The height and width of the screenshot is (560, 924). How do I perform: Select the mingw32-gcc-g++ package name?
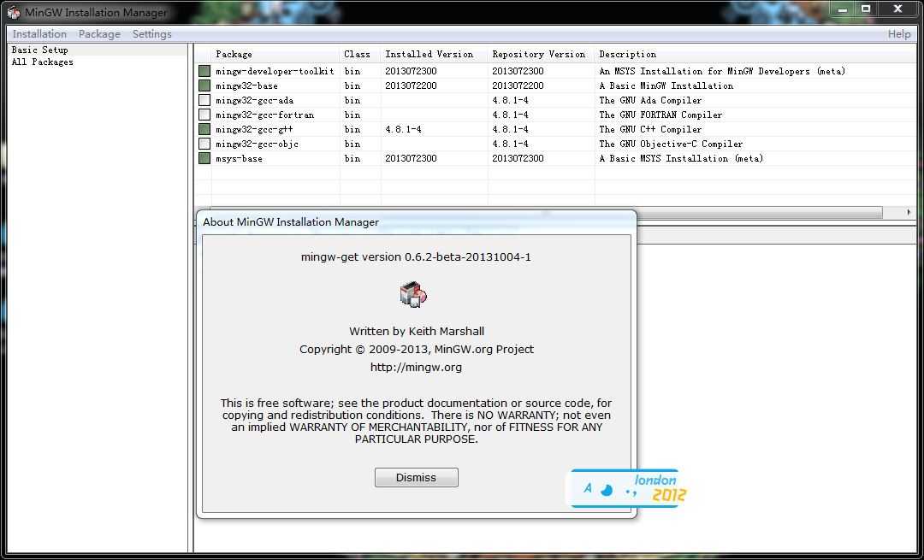click(254, 130)
